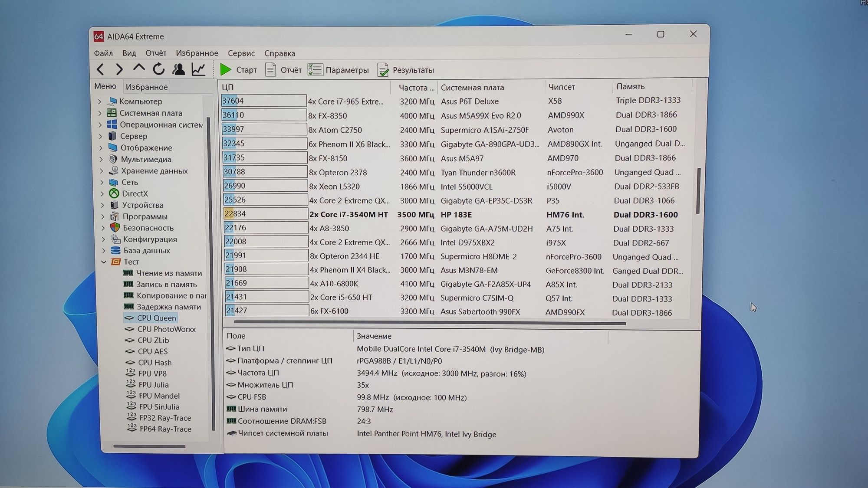The image size is (868, 488).
Task: Select the Программы icon in tree
Action: pyautogui.click(x=115, y=216)
